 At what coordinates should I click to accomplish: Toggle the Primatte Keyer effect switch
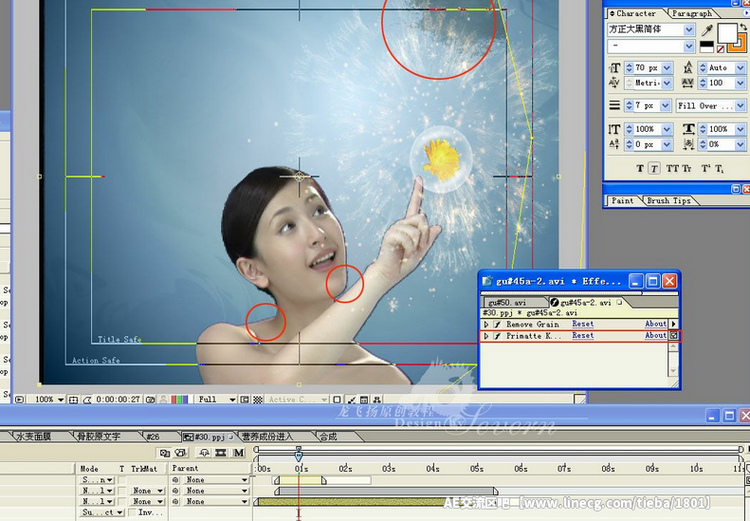point(497,336)
